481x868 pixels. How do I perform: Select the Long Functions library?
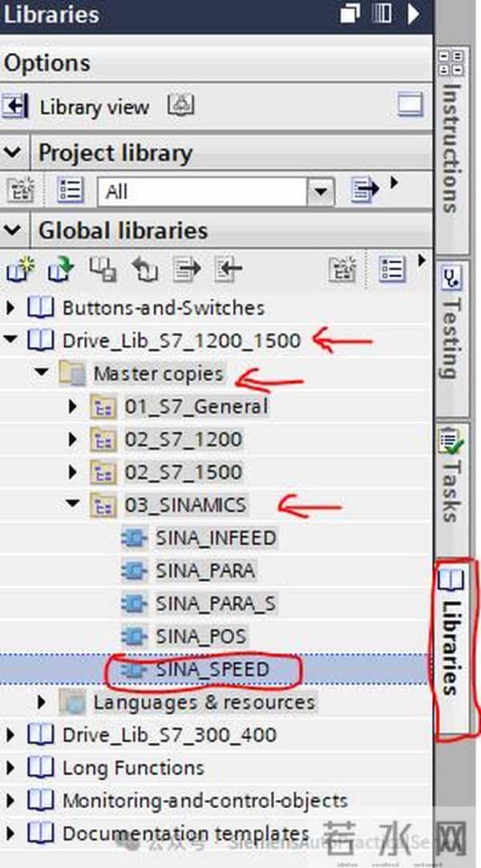point(132,768)
